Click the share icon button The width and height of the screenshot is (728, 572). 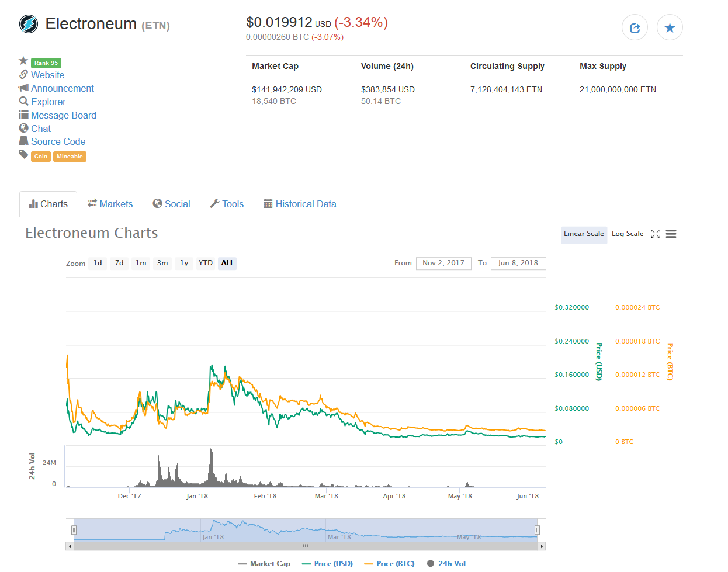click(635, 27)
